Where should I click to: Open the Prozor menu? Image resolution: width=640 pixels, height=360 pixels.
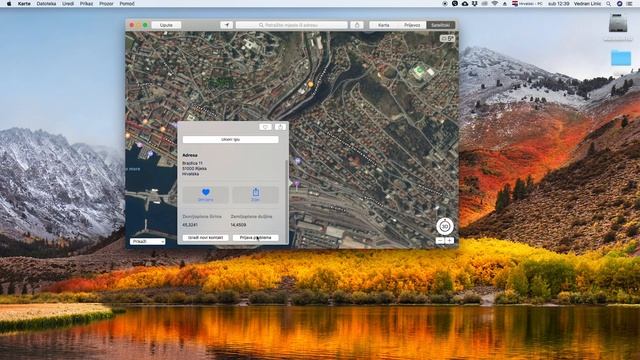pyautogui.click(x=106, y=3)
